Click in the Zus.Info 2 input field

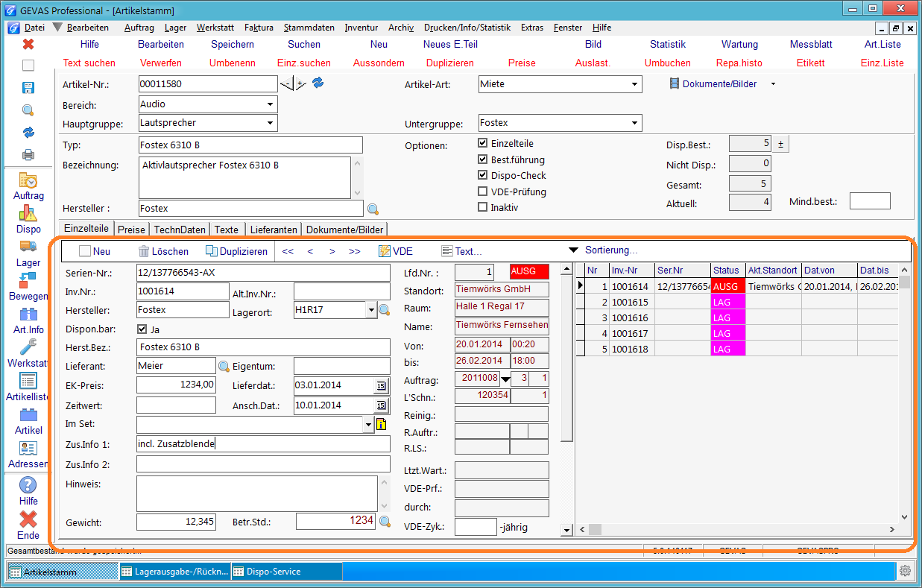(x=263, y=464)
